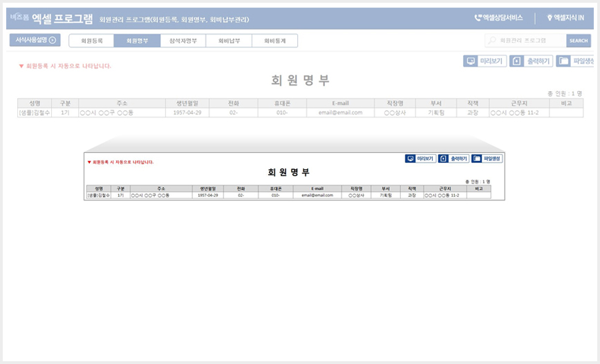Screen dimensions: 600x364
Task: Click the 엑셀 프로그램 logo title
Action: [x=62, y=19]
